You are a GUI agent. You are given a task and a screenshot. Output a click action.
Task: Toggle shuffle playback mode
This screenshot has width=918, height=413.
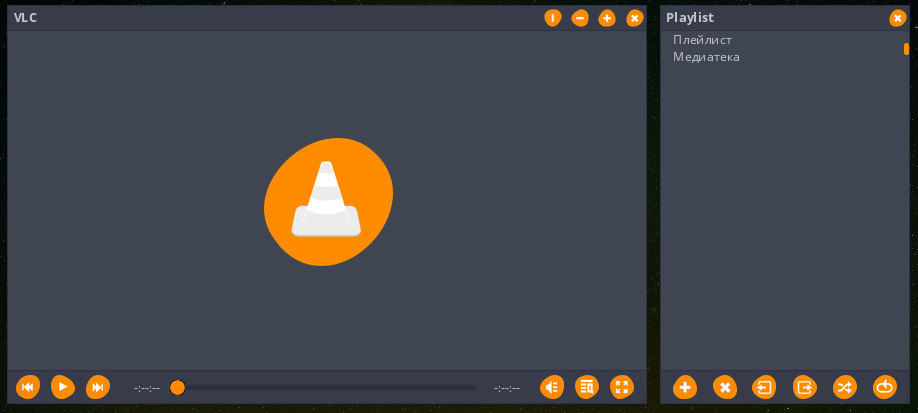845,387
